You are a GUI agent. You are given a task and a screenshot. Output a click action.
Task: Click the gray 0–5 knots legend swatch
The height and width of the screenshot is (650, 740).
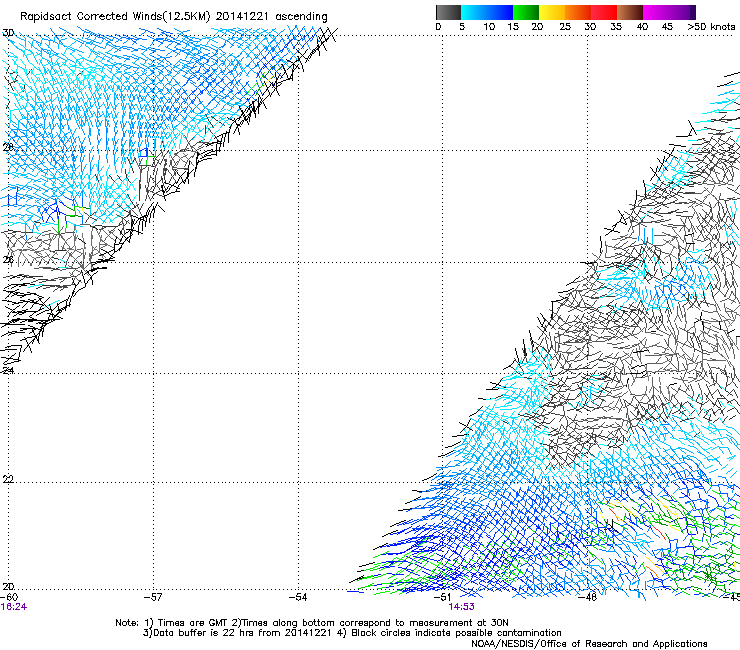point(448,12)
